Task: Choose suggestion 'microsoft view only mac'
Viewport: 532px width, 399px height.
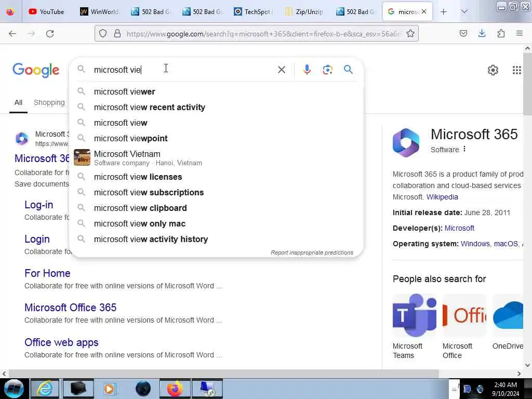Action: coord(216,223)
